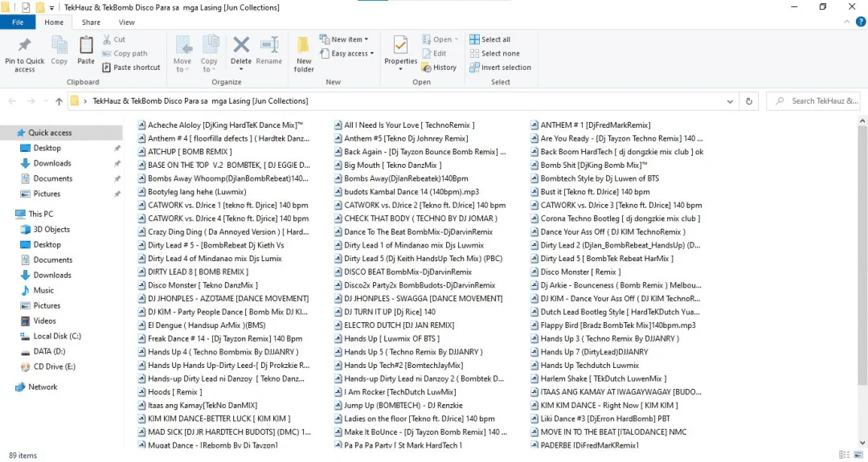
Task: Select file Harlem Shake [ TEkDutch LuwenMix ]
Action: 604,378
